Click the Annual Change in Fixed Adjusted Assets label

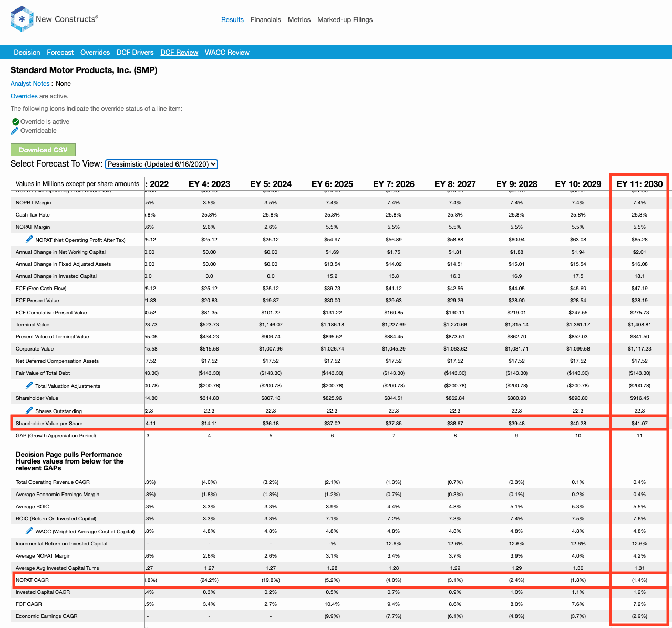click(63, 264)
